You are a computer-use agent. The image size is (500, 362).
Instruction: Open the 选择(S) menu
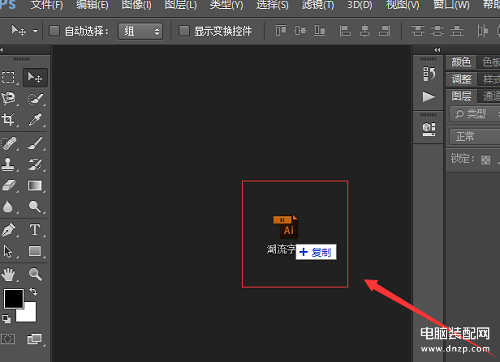pyautogui.click(x=272, y=5)
